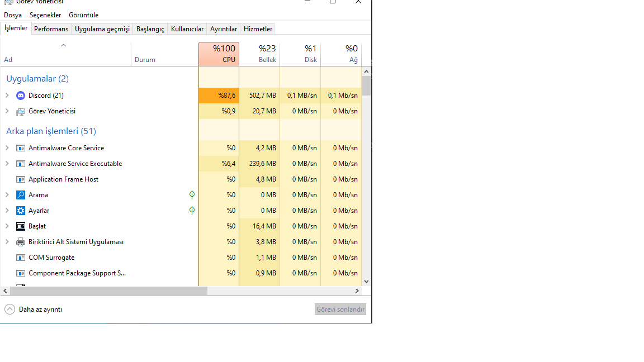Click the green leaf icon beside Arama
This screenshot has height=362, width=644.
[x=192, y=195]
